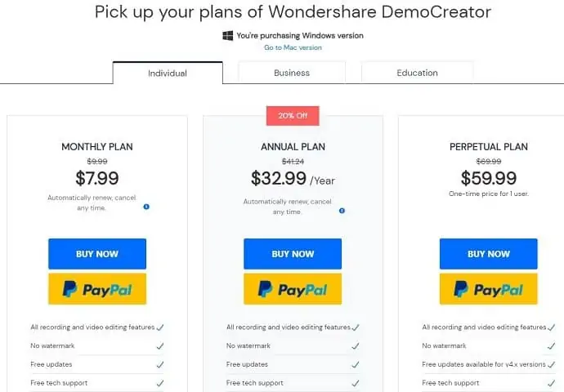Click the checkmark beside Monthly 'Free updates'
Image resolution: width=564 pixels, height=392 pixels.
(160, 365)
